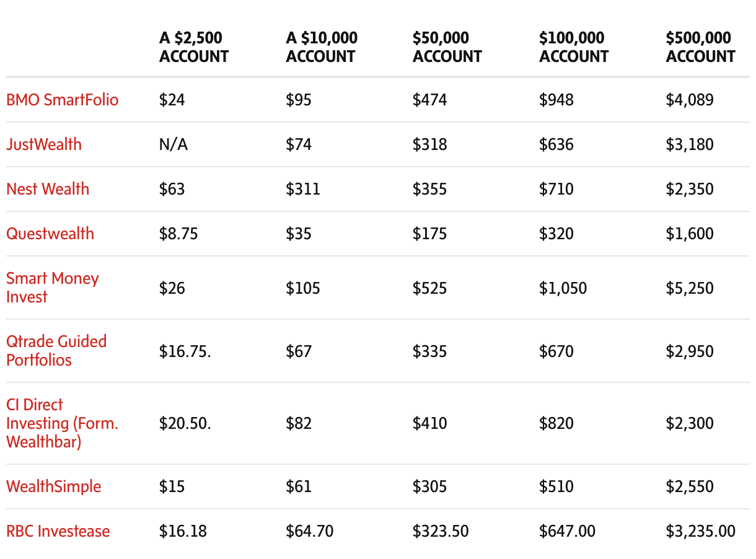Select the "$100,000 Account" column header

tap(574, 47)
